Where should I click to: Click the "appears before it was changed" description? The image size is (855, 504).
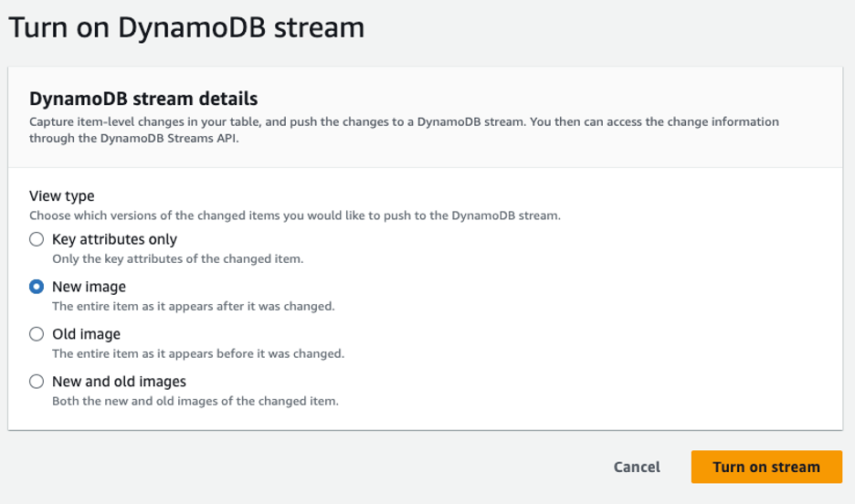(x=197, y=353)
